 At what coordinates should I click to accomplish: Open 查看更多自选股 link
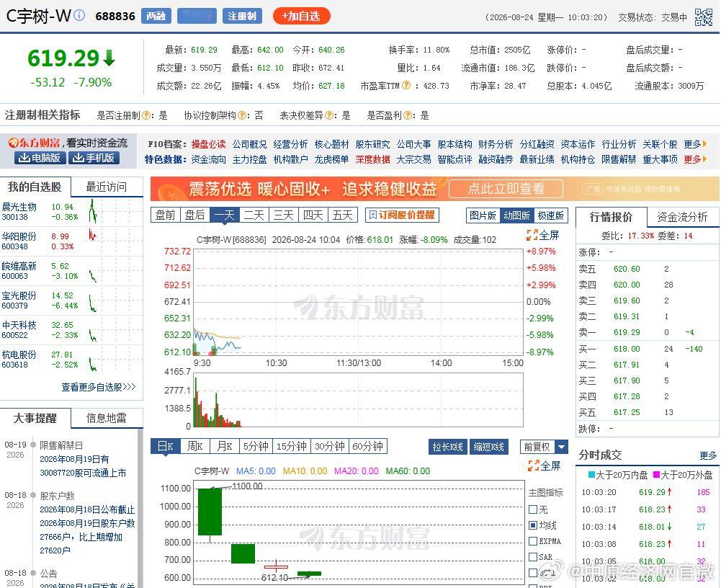[99, 387]
